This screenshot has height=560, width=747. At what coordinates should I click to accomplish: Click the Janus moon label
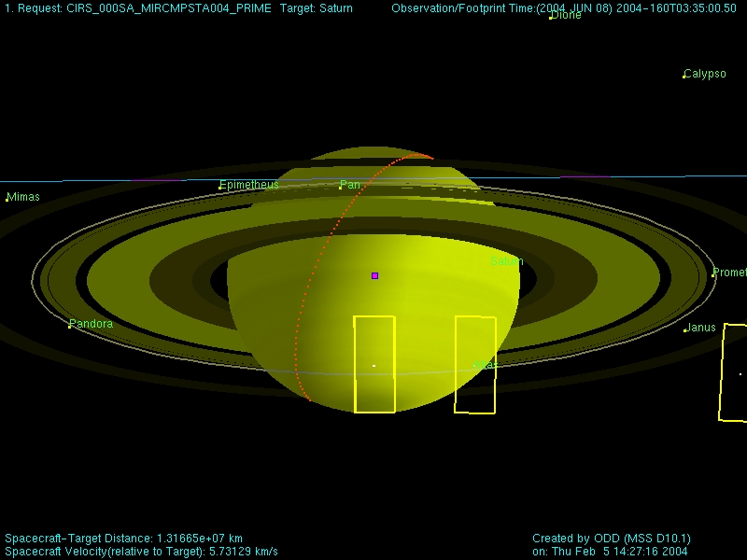[701, 328]
